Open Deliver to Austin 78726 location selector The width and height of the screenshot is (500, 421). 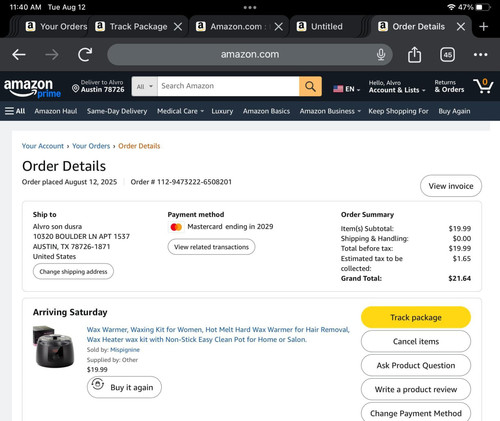tap(98, 86)
